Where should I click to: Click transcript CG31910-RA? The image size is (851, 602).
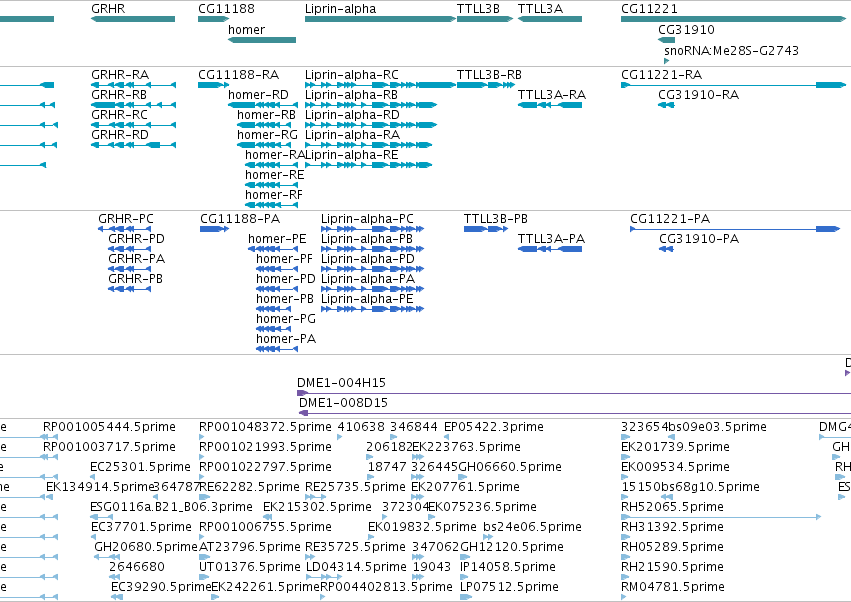(666, 105)
